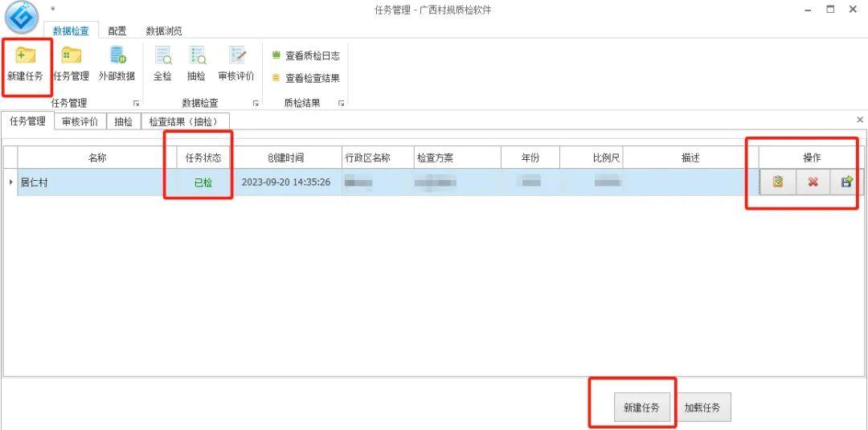Switch to 数据浏览 ribbon tab
The width and height of the screenshot is (868, 430).
coord(164,31)
